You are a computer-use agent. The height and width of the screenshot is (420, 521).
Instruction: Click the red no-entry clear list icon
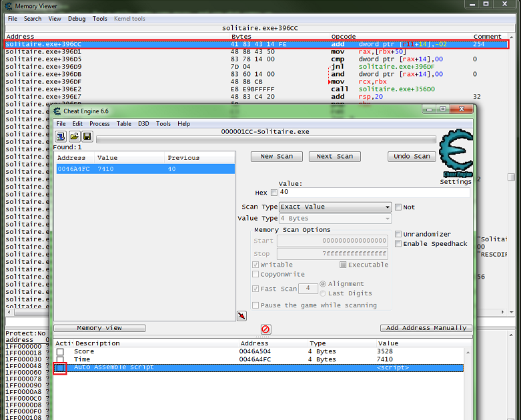[x=266, y=329]
